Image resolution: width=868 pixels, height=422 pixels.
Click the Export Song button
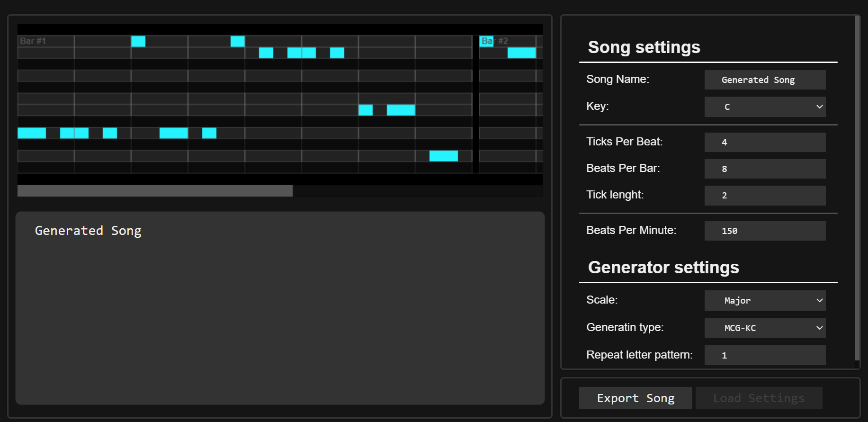(635, 398)
